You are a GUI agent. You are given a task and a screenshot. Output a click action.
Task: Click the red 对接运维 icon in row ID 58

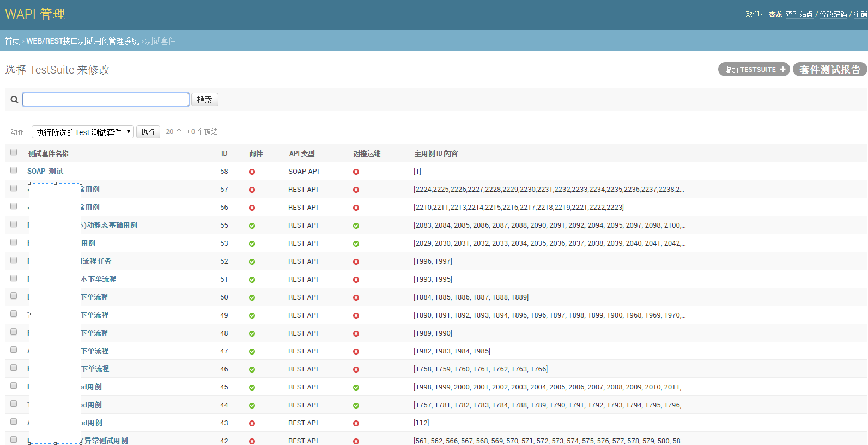click(x=356, y=172)
